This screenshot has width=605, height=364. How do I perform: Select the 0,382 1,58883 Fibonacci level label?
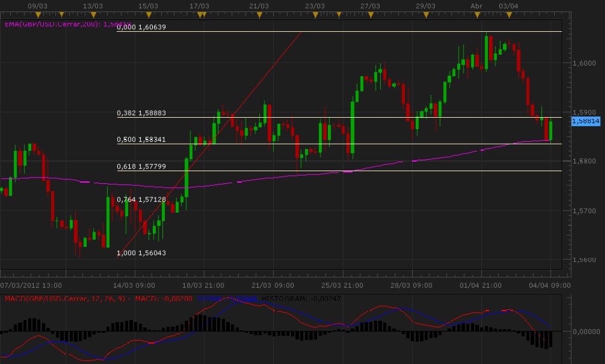tap(141, 113)
